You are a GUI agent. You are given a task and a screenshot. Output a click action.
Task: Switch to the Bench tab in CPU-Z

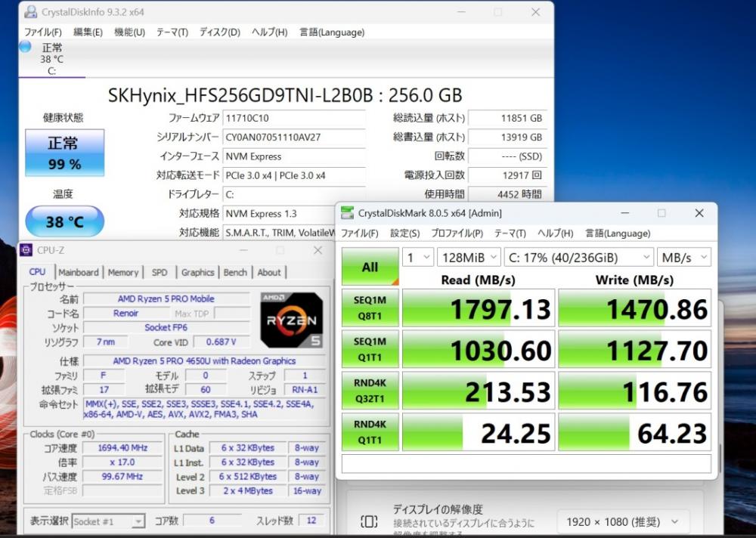[235, 272]
